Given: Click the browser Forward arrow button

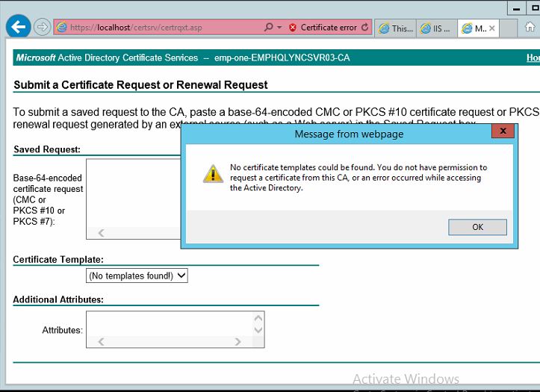Looking at the screenshot, I should coord(42,27).
